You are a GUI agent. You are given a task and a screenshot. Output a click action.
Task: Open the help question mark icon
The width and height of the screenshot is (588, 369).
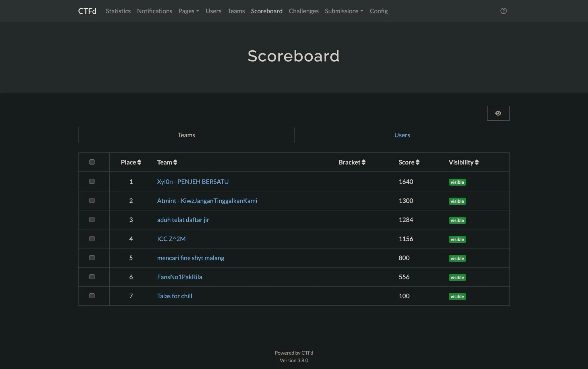pyautogui.click(x=503, y=11)
